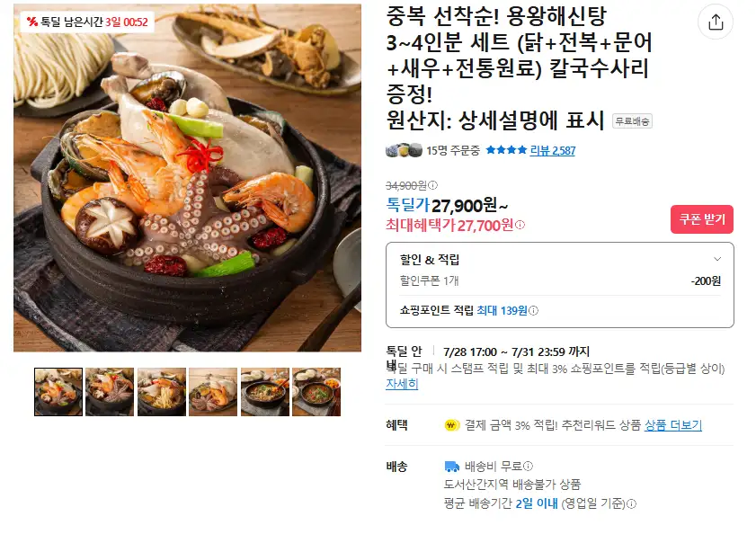Screen dimensions: 756x534
Task: Select the second product thumbnail with octopus
Action: [x=110, y=392]
